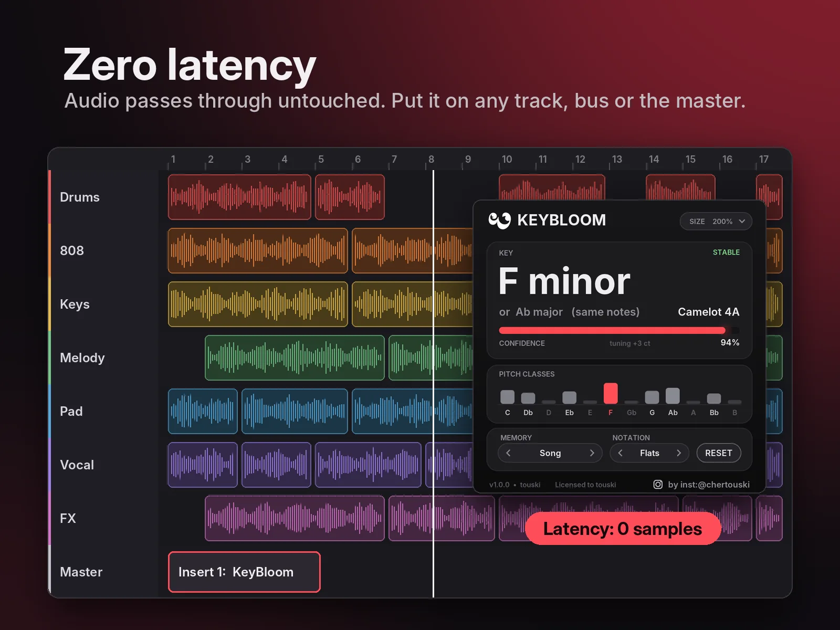Click the tuning +3 ct label
The image size is (840, 630).
pyautogui.click(x=629, y=343)
